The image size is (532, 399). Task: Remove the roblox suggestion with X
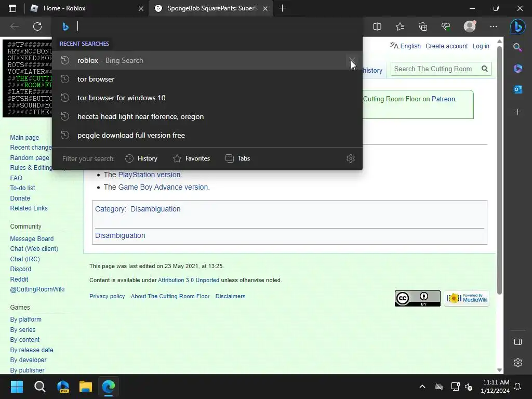tap(352, 60)
